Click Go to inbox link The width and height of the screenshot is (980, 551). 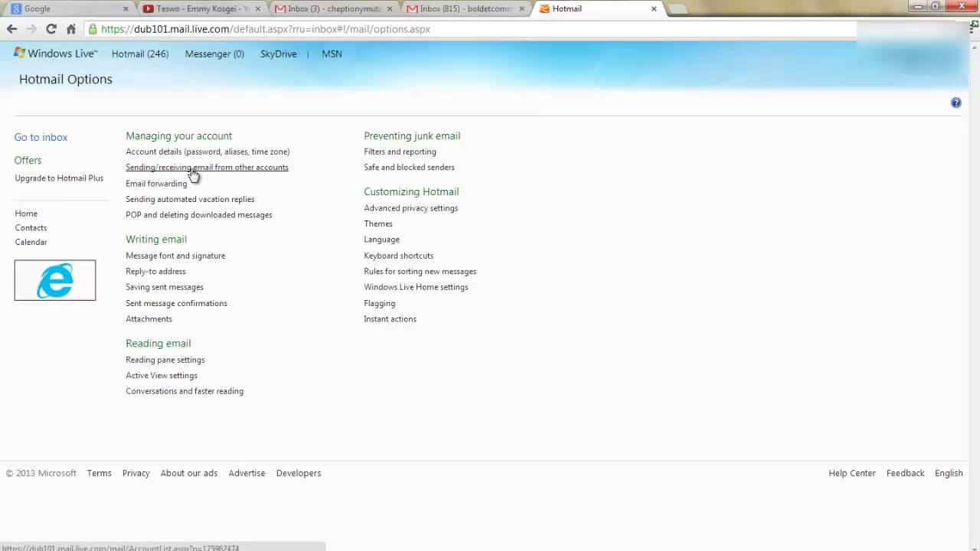tap(41, 137)
